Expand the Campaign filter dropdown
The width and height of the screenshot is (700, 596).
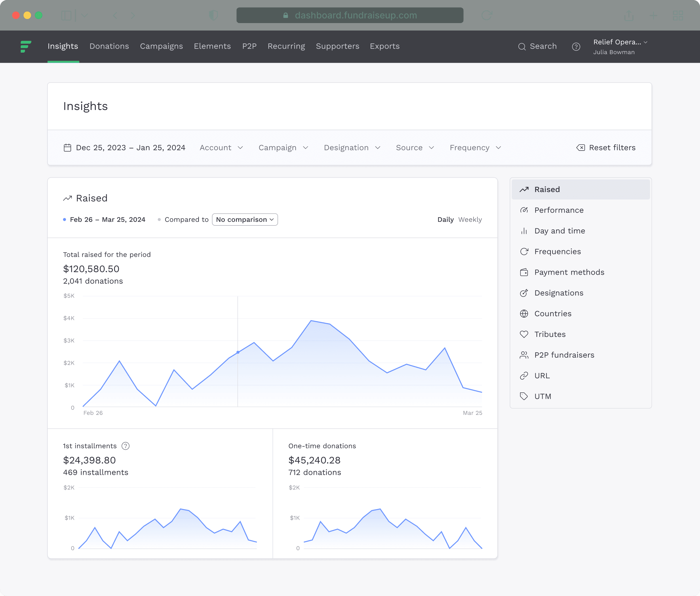(283, 148)
